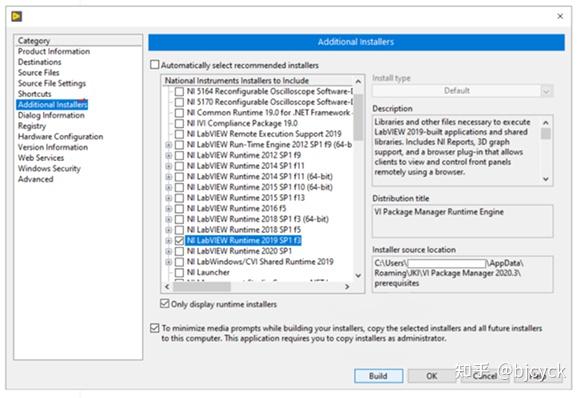
Task: Open Web Services category
Action: [x=41, y=158]
